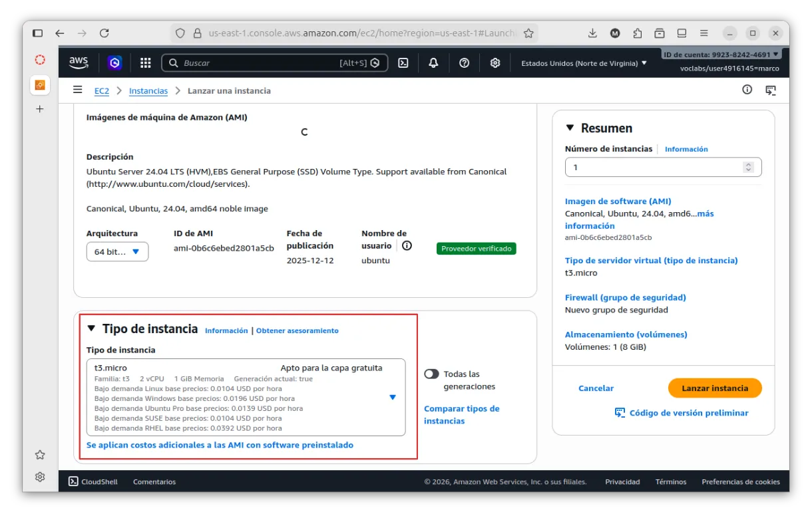Click the Número de instancias stepper arrows
The width and height of the screenshot is (812, 516).
(x=748, y=167)
